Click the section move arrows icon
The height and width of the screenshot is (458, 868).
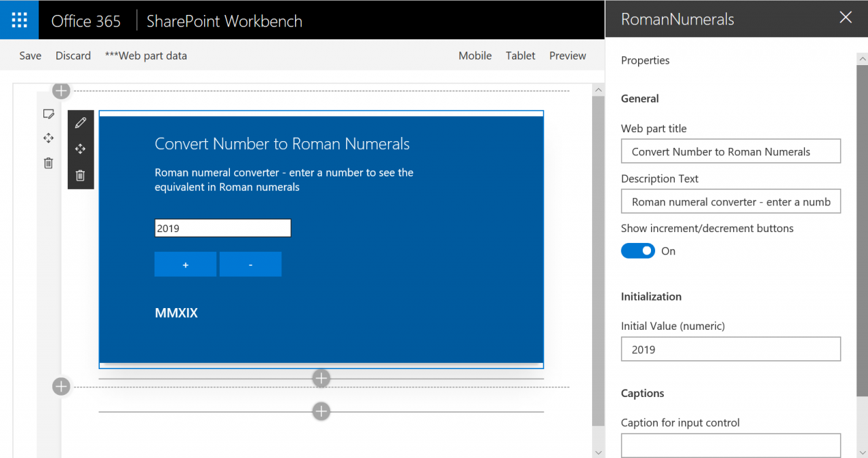click(48, 138)
